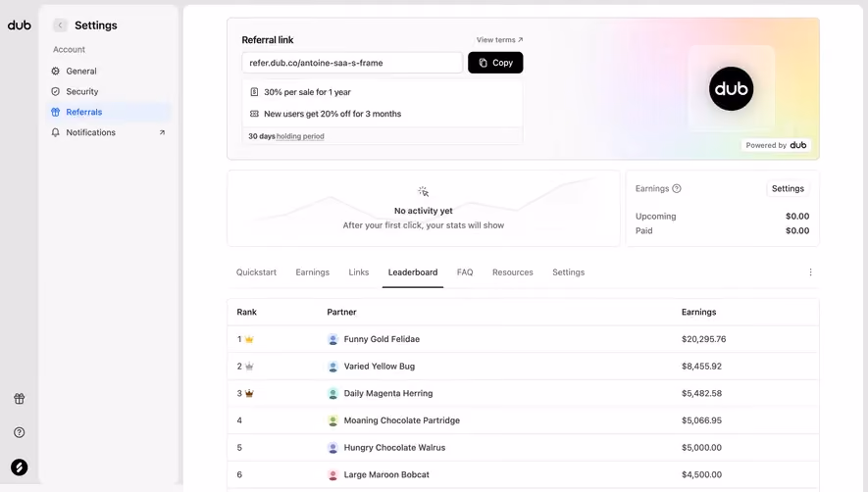Image resolution: width=868 pixels, height=492 pixels.
Task: Click the Security shield icon
Action: (55, 91)
